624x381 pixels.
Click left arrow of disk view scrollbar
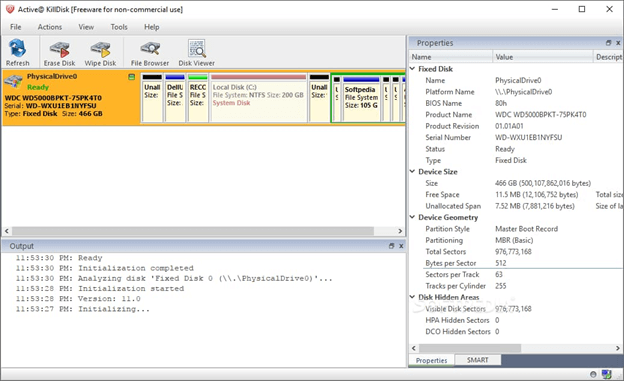tap(7, 231)
